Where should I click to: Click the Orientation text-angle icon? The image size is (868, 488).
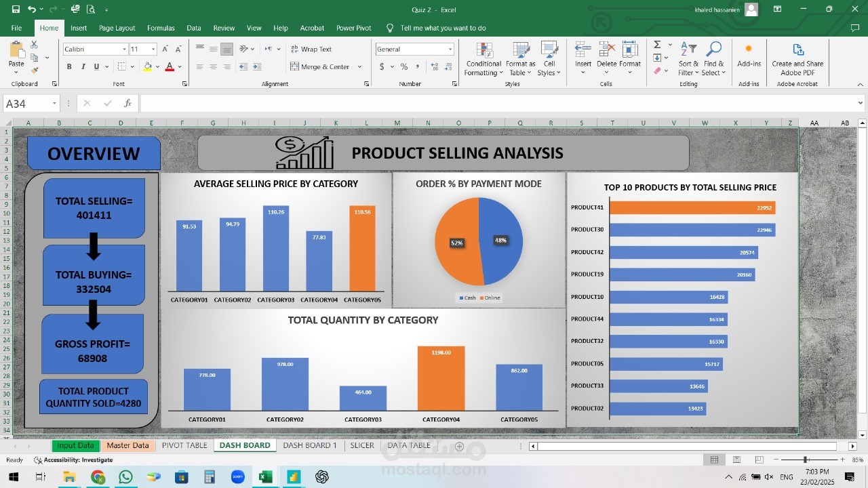click(244, 49)
